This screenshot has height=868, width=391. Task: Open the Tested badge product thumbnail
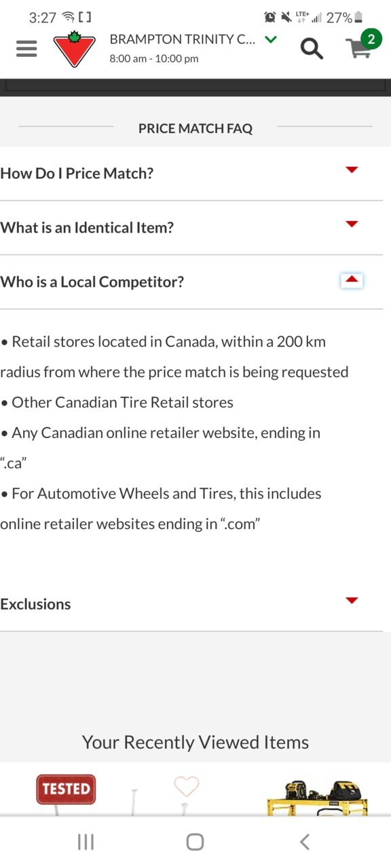click(66, 793)
